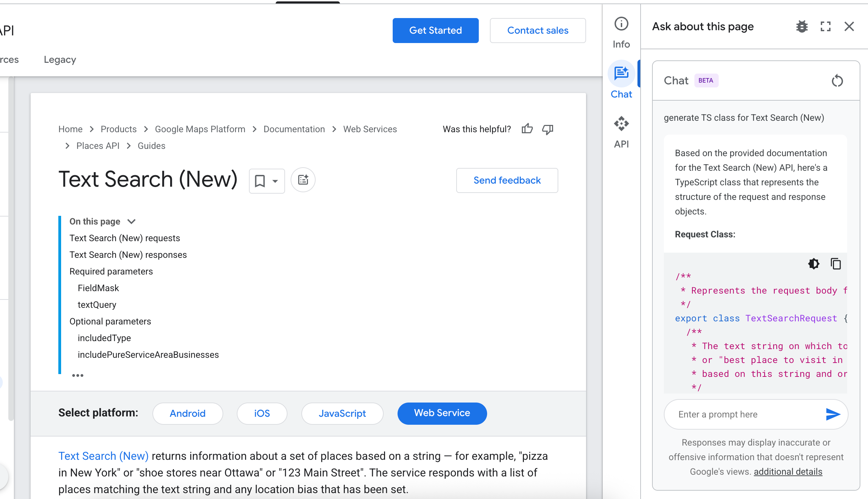Screen dimensions: 868x499
Task: Open the bookmark dropdown arrow
Action: click(x=275, y=181)
